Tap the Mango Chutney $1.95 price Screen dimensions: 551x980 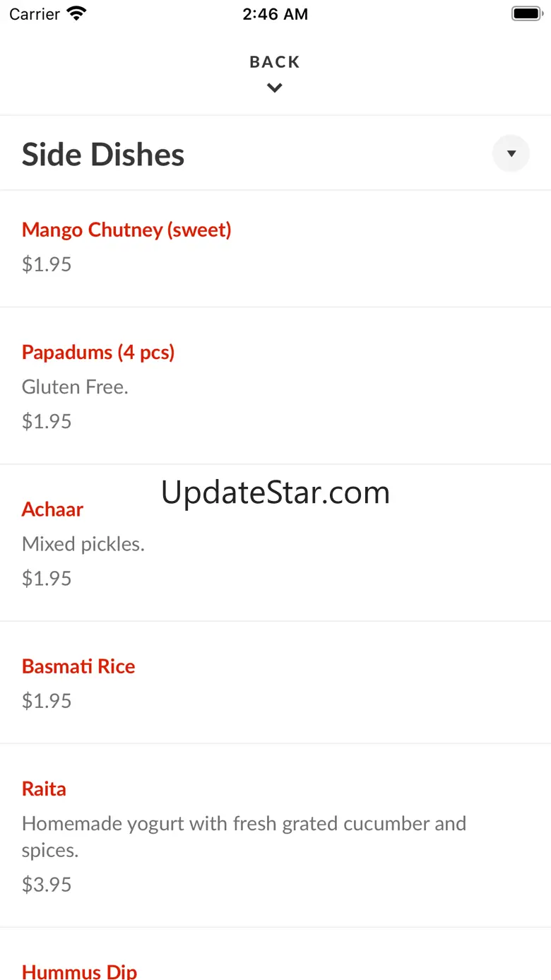coord(47,264)
